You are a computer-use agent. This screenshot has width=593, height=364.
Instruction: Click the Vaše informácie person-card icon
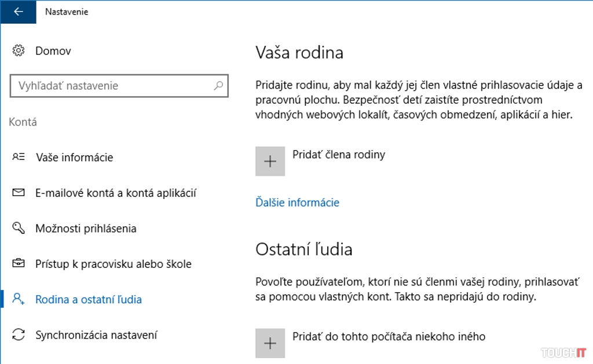pyautogui.click(x=18, y=157)
